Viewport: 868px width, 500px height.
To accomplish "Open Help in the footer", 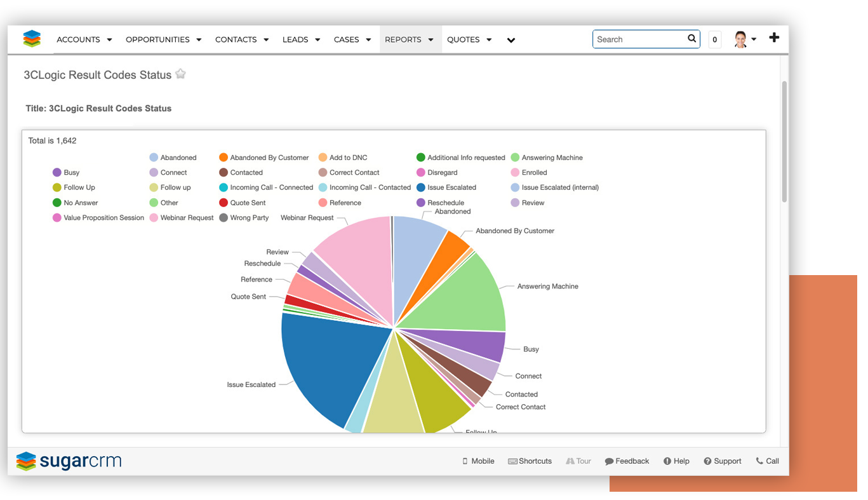I will pos(676,461).
